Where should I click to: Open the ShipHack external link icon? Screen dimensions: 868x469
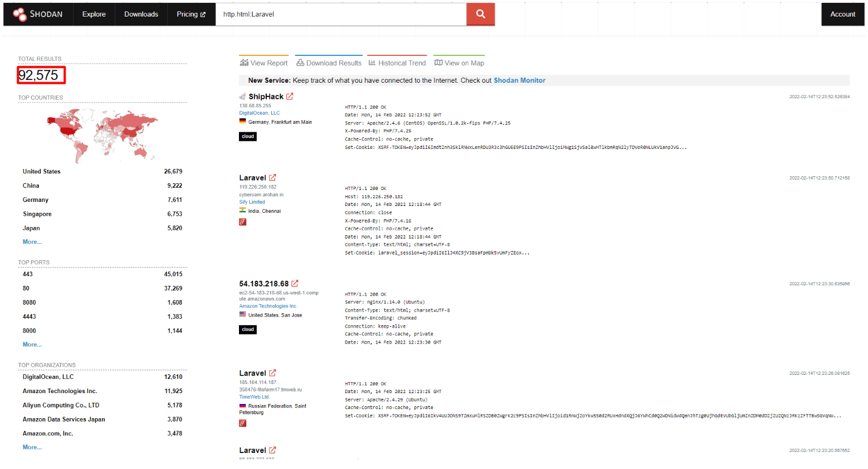pos(290,96)
